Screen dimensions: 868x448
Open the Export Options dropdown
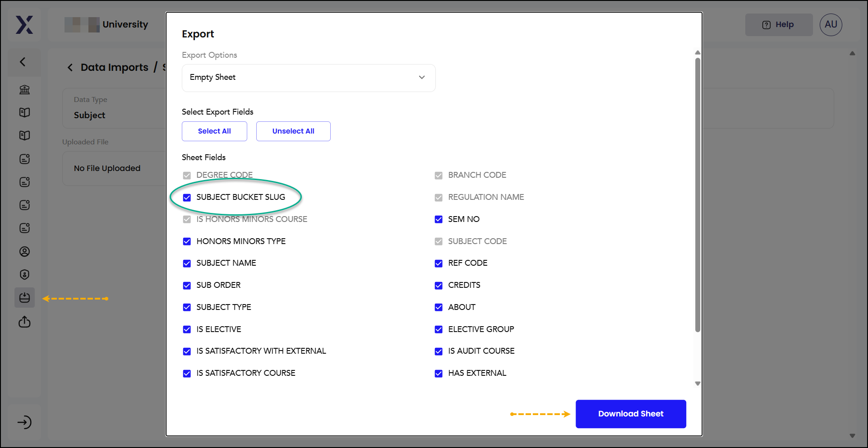[x=309, y=78]
